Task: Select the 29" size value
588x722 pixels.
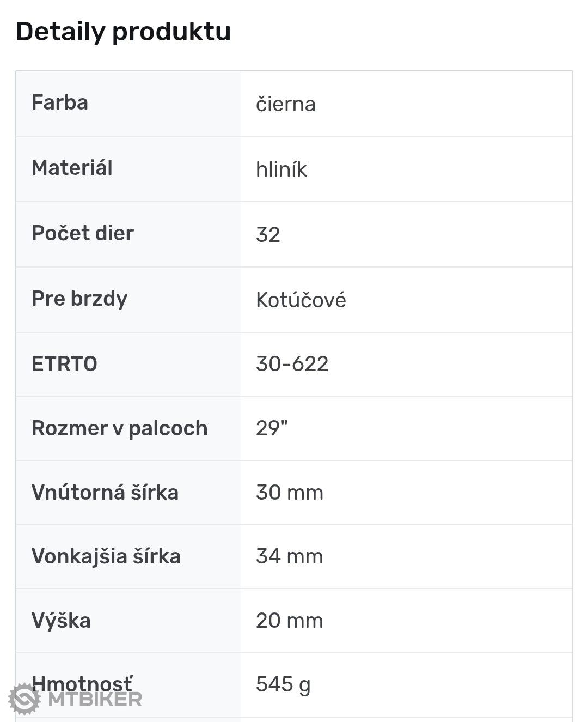Action: [x=272, y=428]
